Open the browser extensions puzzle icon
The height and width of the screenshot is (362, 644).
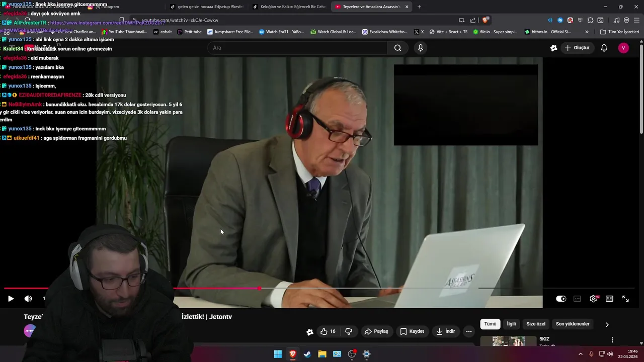coord(590,20)
